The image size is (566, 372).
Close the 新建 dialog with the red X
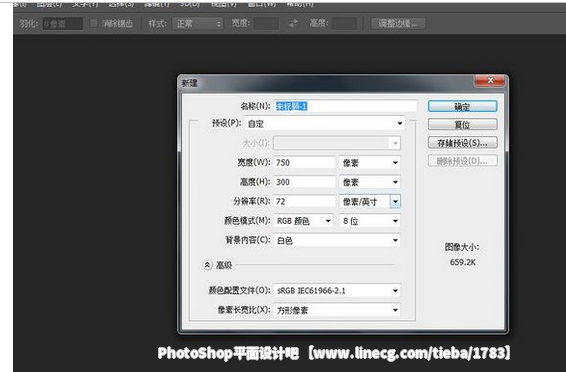489,81
